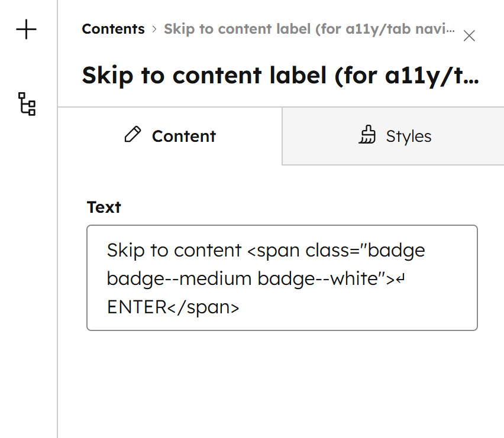
Task: Select the Content tab
Action: (169, 136)
